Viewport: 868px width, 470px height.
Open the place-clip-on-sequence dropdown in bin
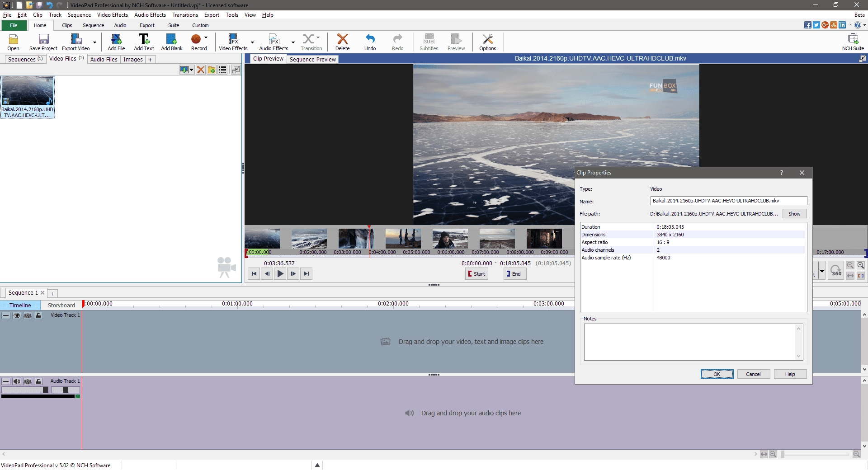[x=192, y=70]
